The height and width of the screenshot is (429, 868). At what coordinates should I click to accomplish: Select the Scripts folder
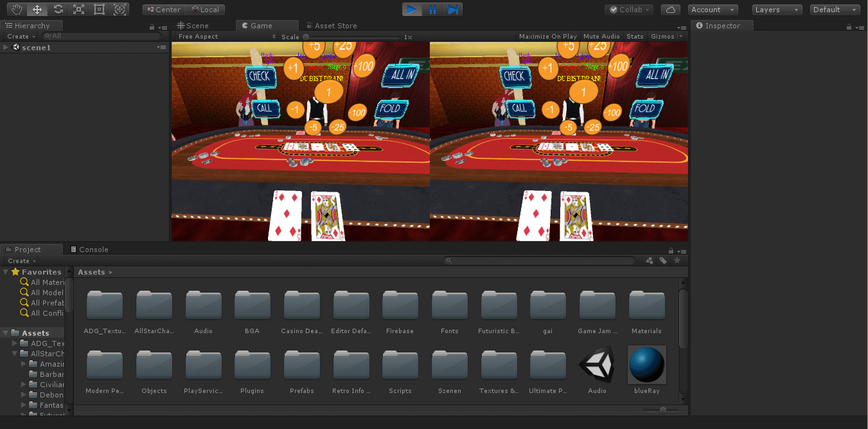(x=400, y=370)
